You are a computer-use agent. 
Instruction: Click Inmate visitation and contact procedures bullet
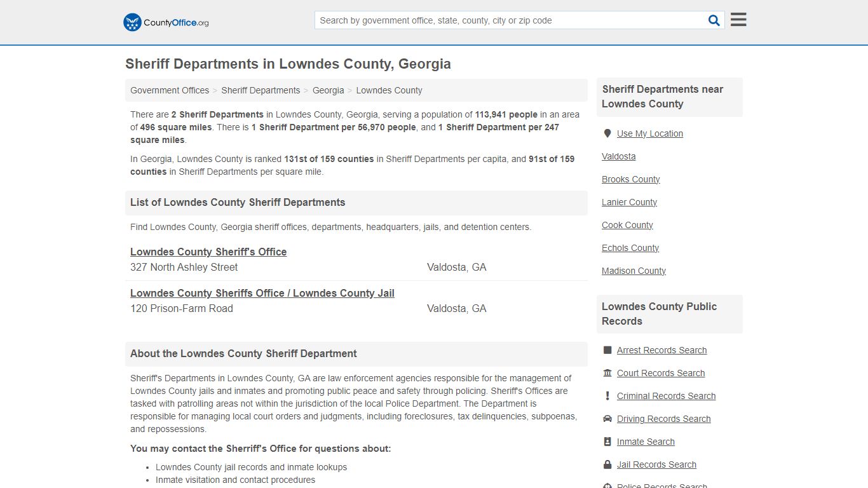click(236, 480)
